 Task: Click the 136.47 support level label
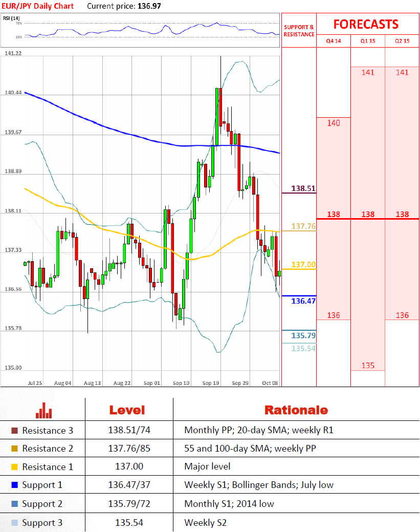pos(303,301)
